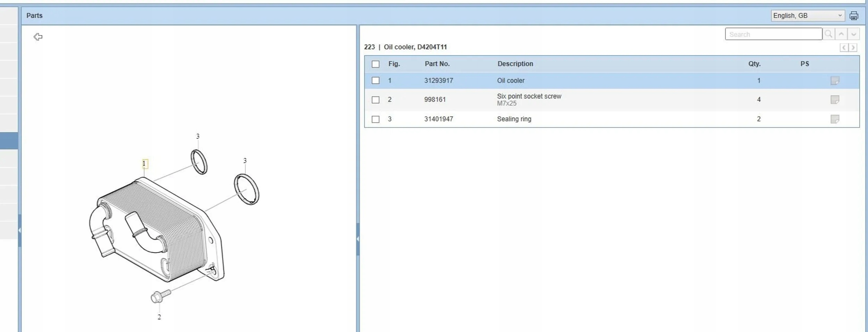Open note icon for Sealing ring row
This screenshot has height=332, width=868.
click(x=835, y=119)
